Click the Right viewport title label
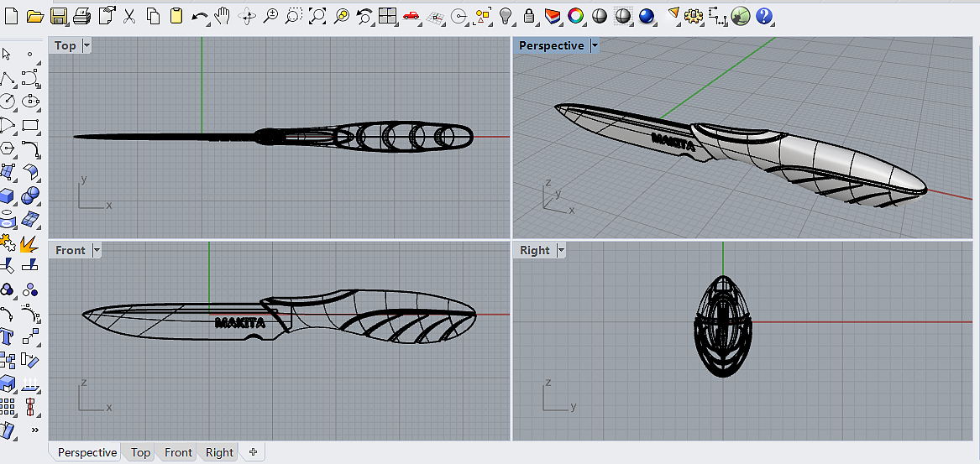 coord(534,250)
